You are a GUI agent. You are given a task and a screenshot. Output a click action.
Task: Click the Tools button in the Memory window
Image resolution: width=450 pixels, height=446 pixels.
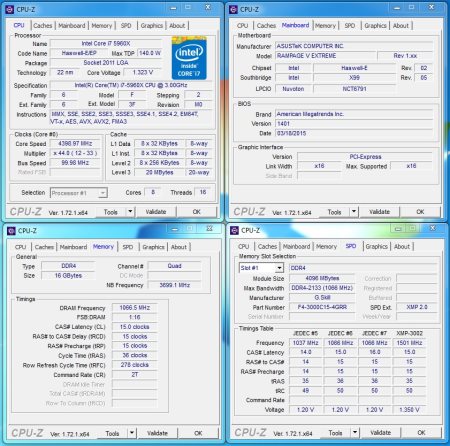[112, 433]
